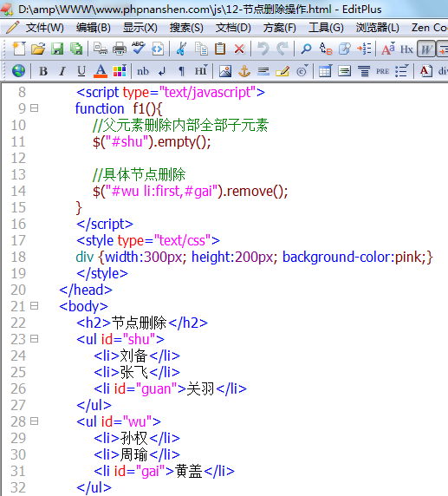Click the globe browser preview icon
The height and width of the screenshot is (496, 448).
click(x=19, y=70)
